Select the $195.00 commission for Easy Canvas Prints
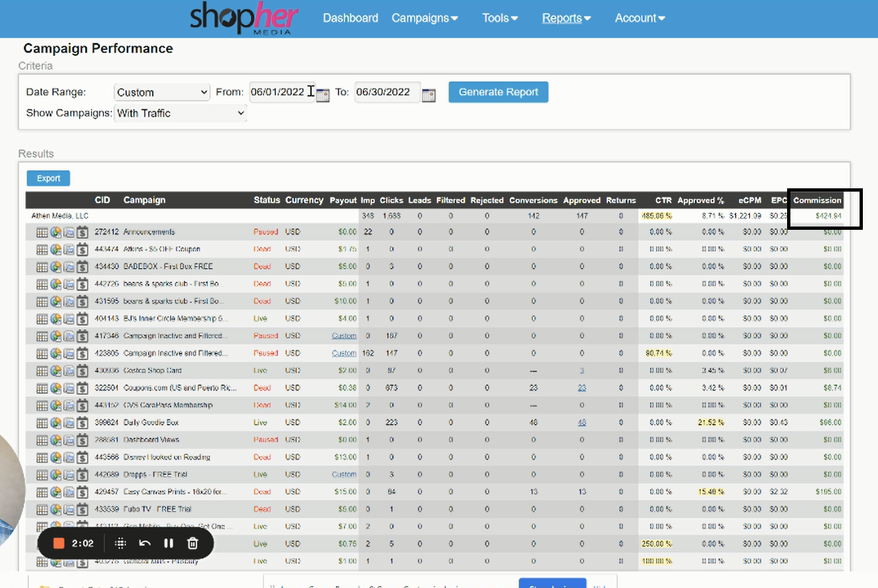This screenshot has height=588, width=878. pos(829,492)
